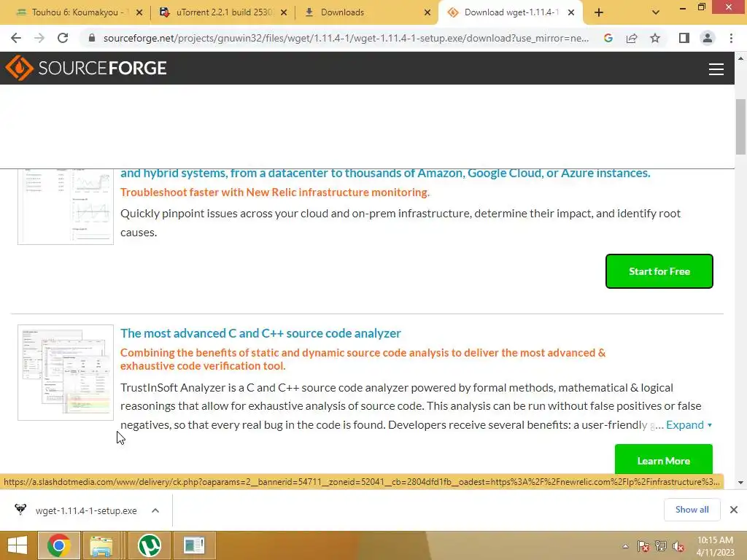Open the Chrome three-dot menu
The image size is (747, 560).
731,38
